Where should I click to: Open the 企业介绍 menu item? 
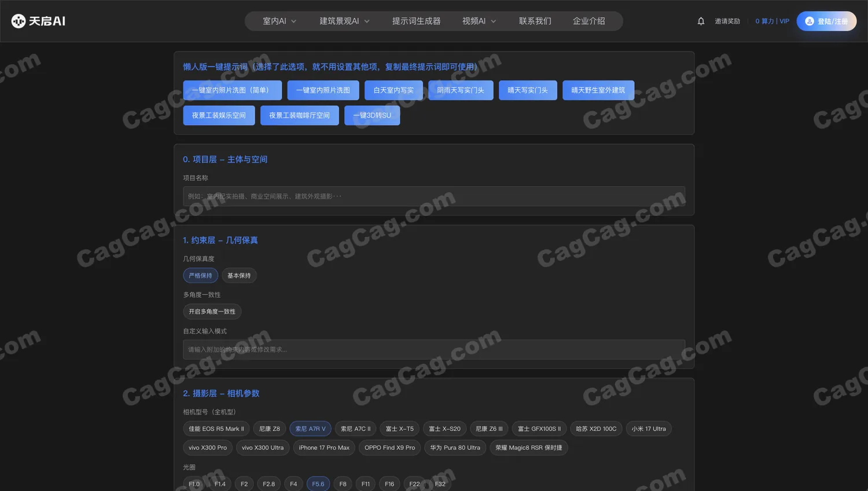tap(589, 21)
